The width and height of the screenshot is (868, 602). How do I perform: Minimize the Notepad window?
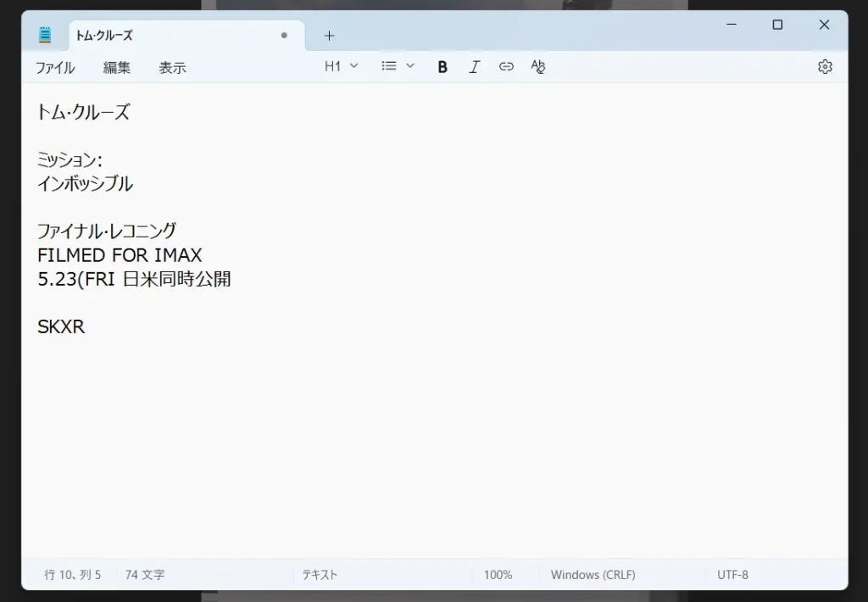coord(732,25)
